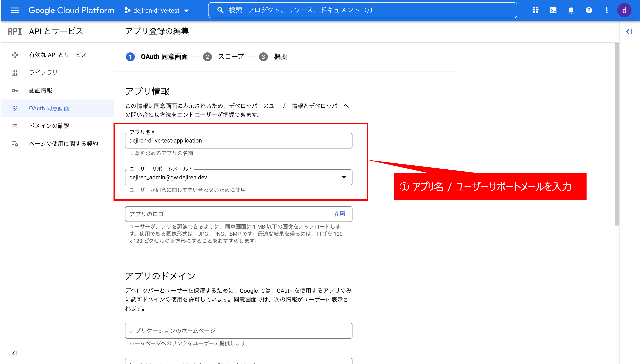The height and width of the screenshot is (364, 641).
Task: Click the アプリ登録の編集 page title
Action: click(x=157, y=31)
